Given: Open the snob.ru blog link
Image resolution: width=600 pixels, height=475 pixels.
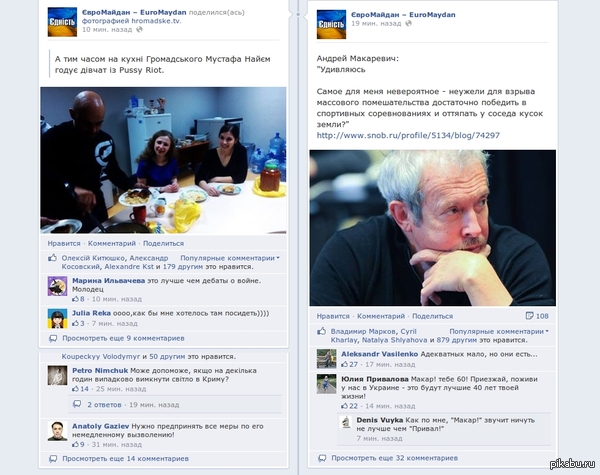Looking at the screenshot, I should tap(408, 135).
